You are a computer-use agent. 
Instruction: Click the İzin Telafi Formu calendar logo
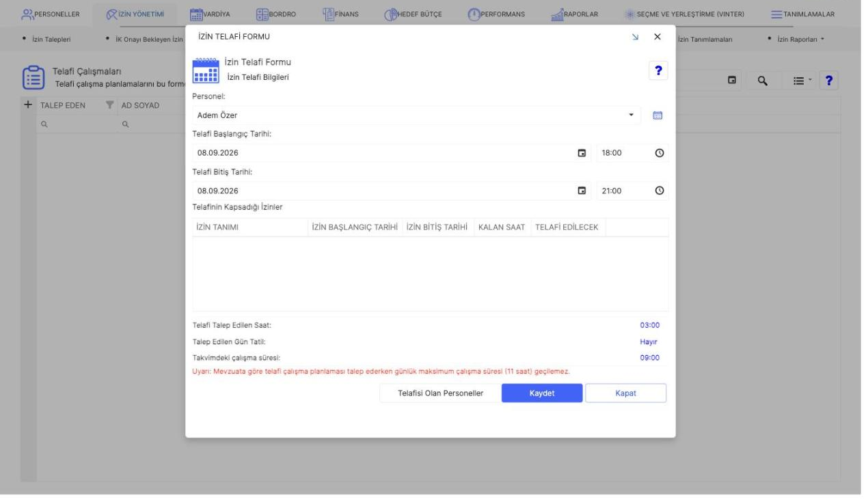(x=207, y=70)
